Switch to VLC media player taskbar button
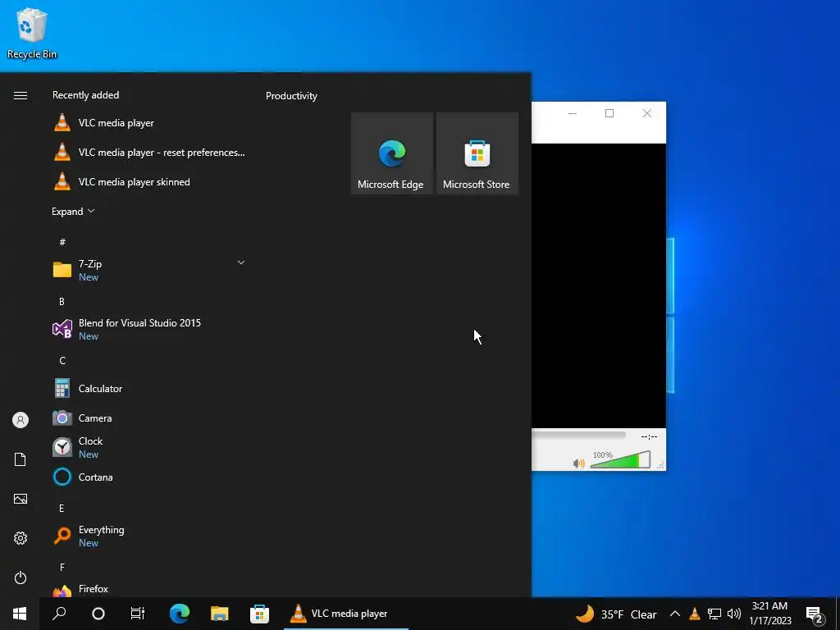Screen dimensions: 840x630 point(346,614)
